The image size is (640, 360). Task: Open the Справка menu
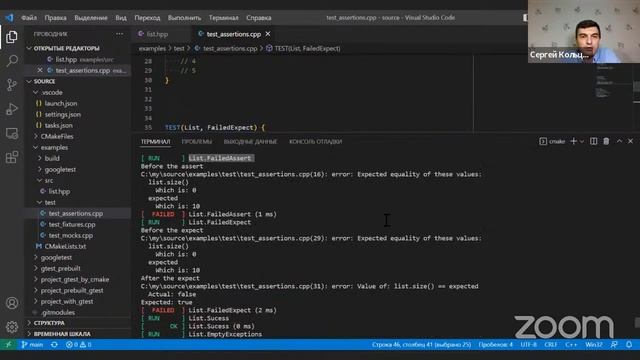(x=258, y=18)
